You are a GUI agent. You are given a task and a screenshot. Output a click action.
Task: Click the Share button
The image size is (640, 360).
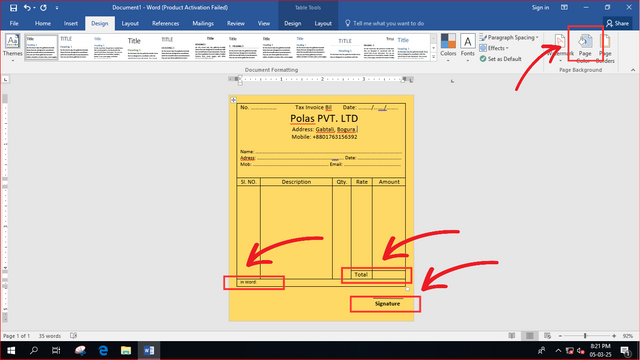tap(617, 23)
